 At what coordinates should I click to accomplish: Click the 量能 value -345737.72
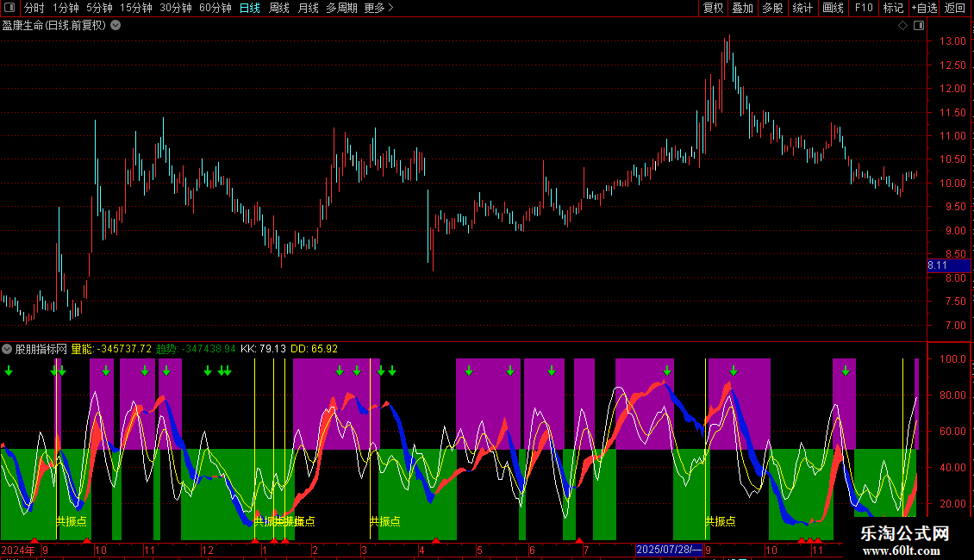[x=124, y=349]
